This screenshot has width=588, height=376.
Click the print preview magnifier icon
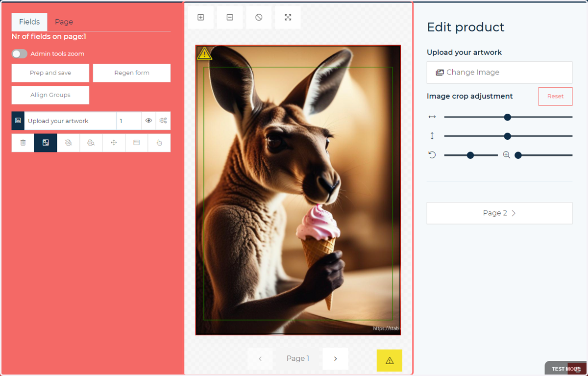[91, 143]
